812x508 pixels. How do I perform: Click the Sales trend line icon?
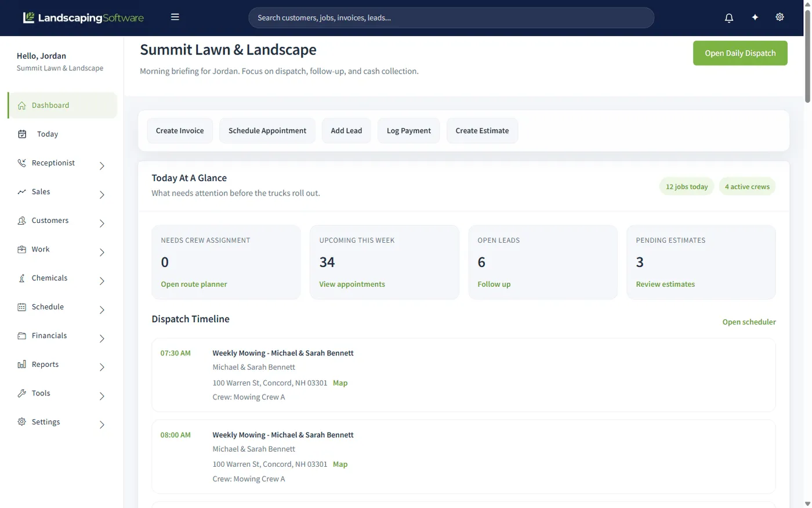point(22,192)
